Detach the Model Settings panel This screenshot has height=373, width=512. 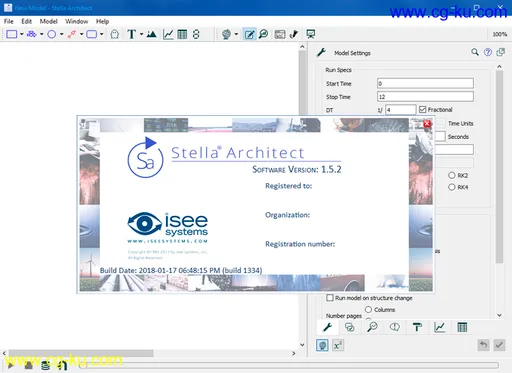[x=501, y=52]
